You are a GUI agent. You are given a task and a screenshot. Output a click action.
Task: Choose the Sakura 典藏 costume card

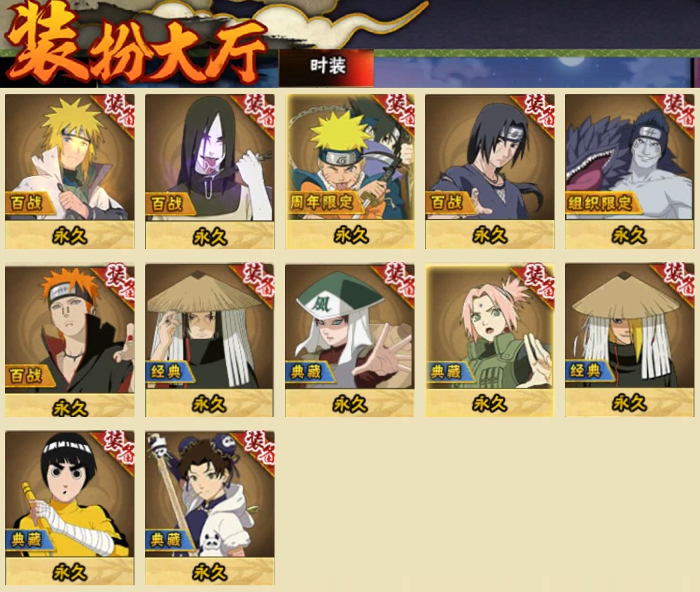pyautogui.click(x=489, y=340)
